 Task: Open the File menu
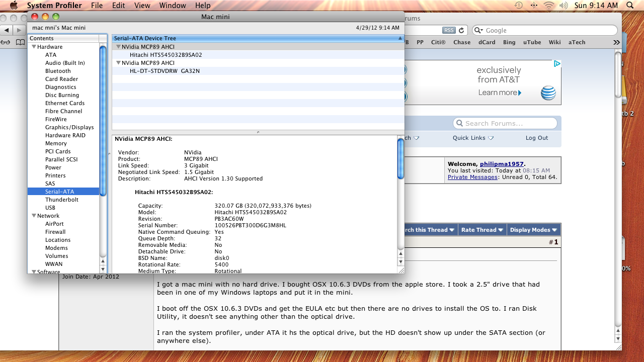(x=97, y=6)
